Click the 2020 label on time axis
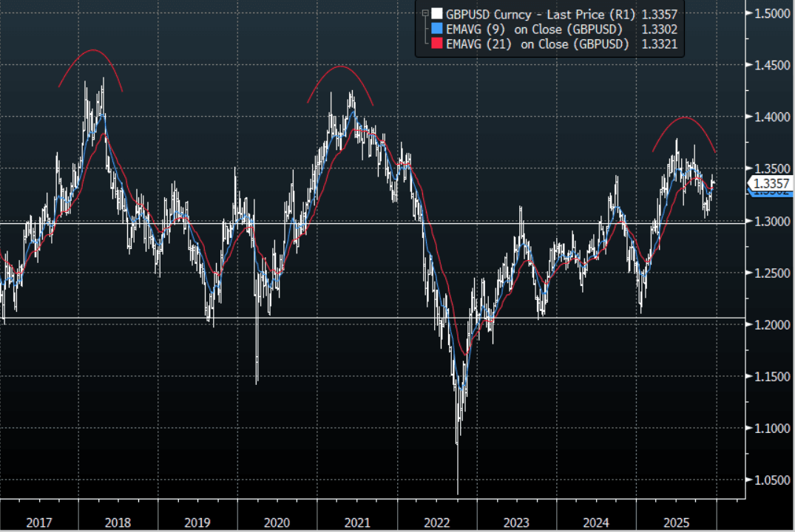This screenshot has height=532, width=795. pos(277,522)
